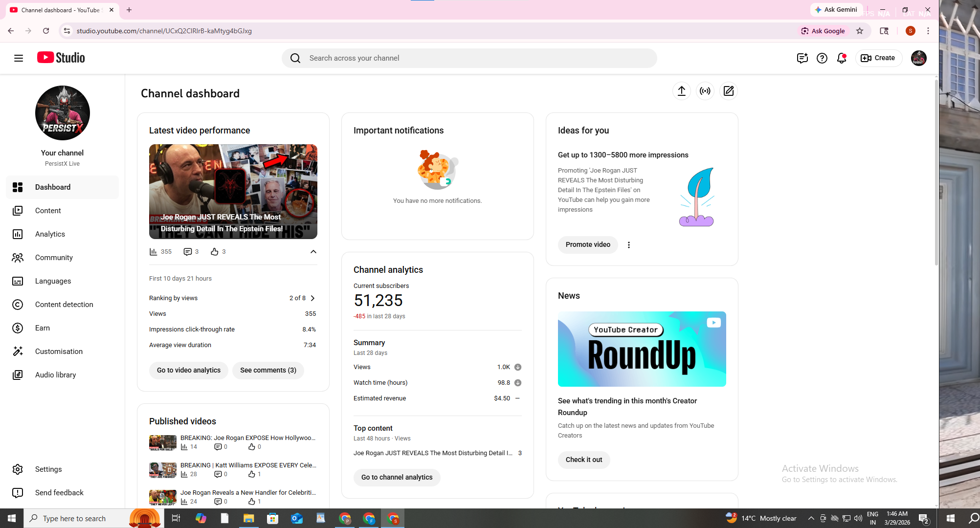Select Content in the sidebar
This screenshot has width=980, height=528.
coord(48,211)
